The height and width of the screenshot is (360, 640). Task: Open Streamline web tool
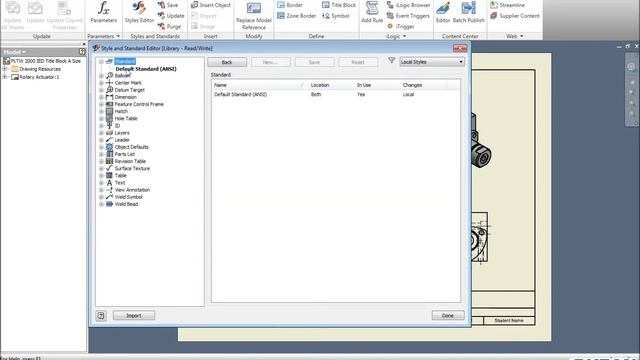pos(507,5)
